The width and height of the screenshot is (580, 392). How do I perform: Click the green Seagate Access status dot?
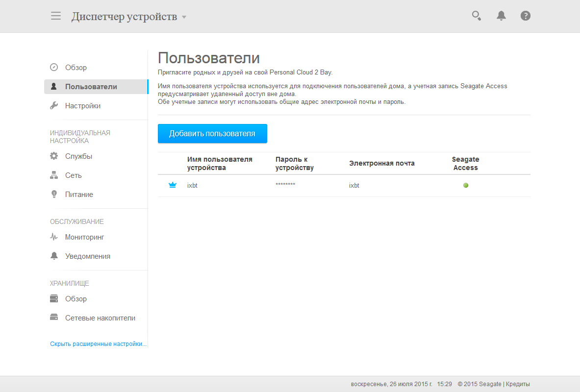466,185
